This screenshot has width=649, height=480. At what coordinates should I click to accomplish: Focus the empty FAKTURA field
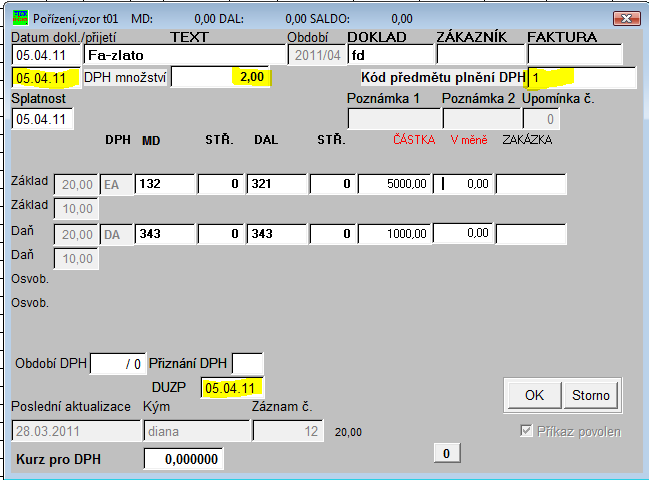[575, 55]
